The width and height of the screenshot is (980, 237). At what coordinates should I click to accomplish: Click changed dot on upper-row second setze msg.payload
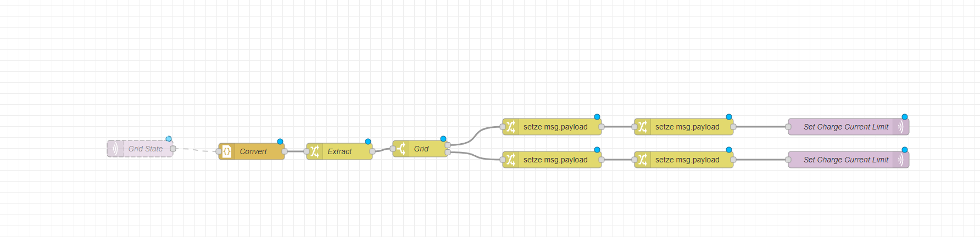729,117
